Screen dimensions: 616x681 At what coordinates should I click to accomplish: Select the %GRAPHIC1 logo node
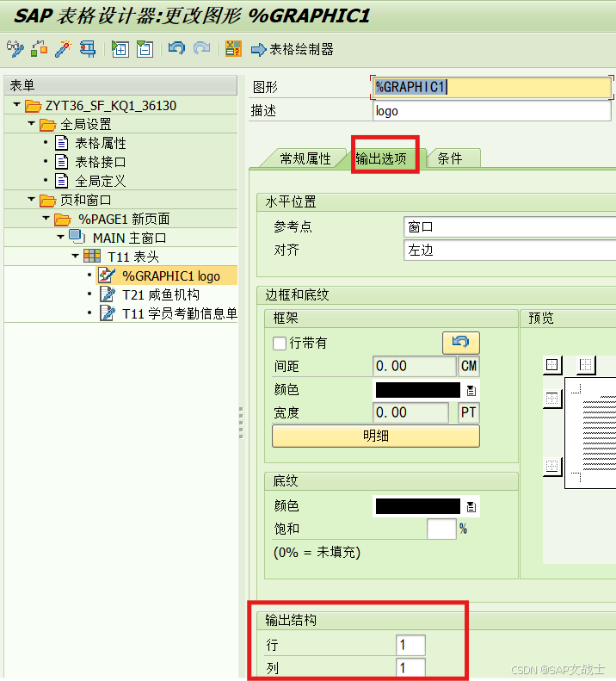(x=170, y=275)
